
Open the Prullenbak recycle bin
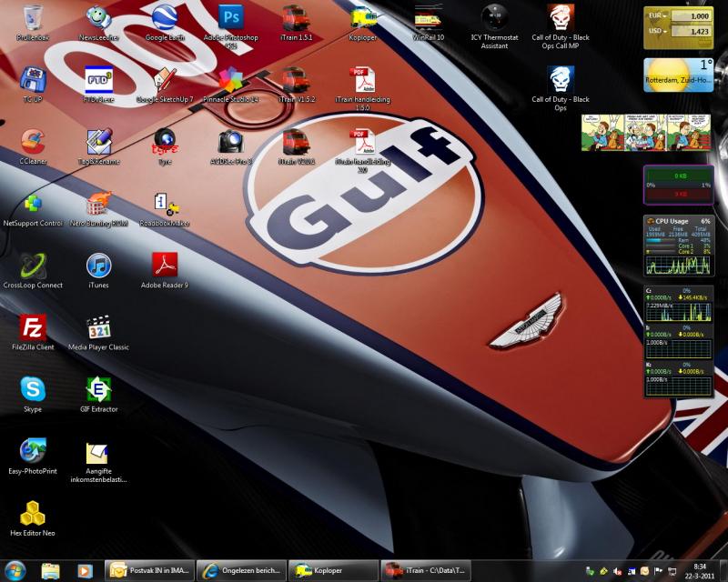click(x=33, y=22)
